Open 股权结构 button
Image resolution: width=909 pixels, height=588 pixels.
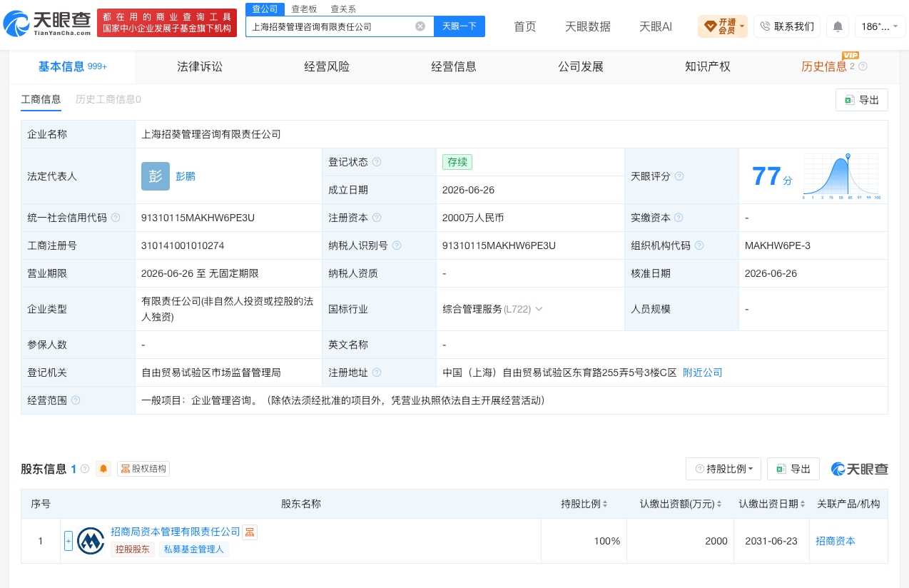click(143, 469)
